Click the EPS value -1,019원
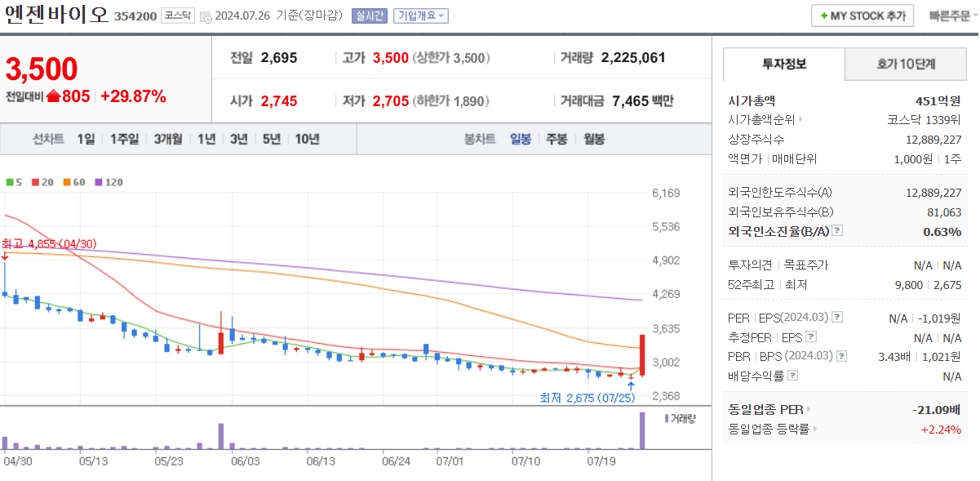This screenshot has width=980, height=481. pos(939,318)
